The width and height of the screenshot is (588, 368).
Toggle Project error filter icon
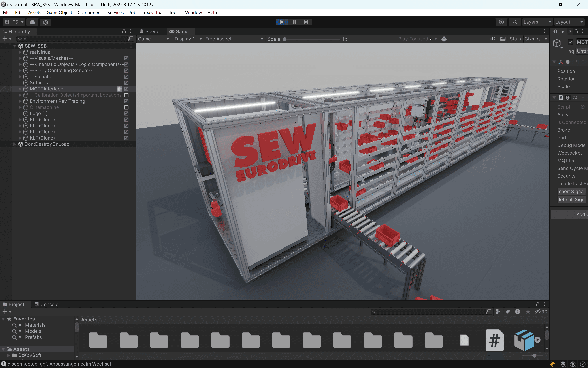click(518, 312)
